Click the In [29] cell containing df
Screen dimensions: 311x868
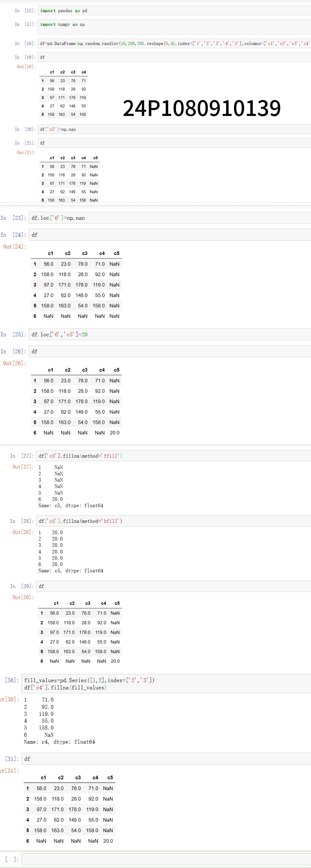pos(173,586)
